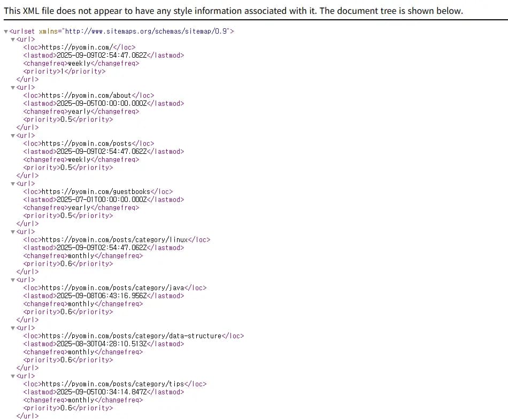Click the https://pyomin.com/guestbooks loc text

coord(96,192)
